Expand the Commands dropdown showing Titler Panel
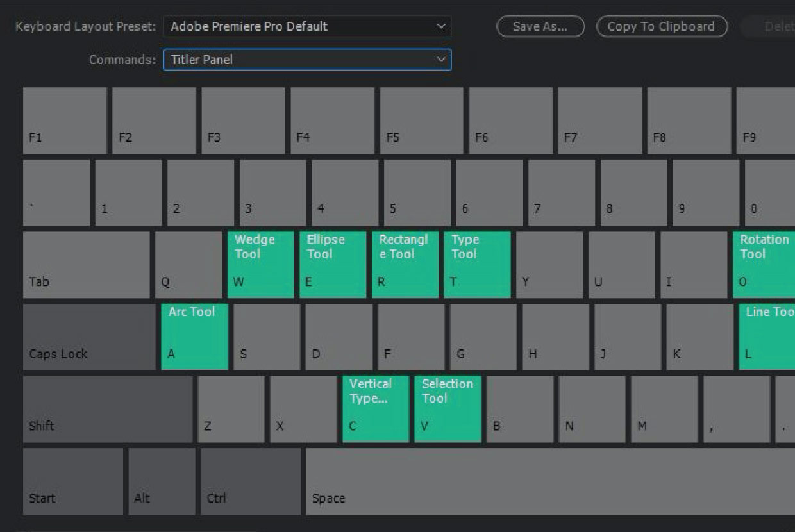The image size is (795, 532). [307, 60]
